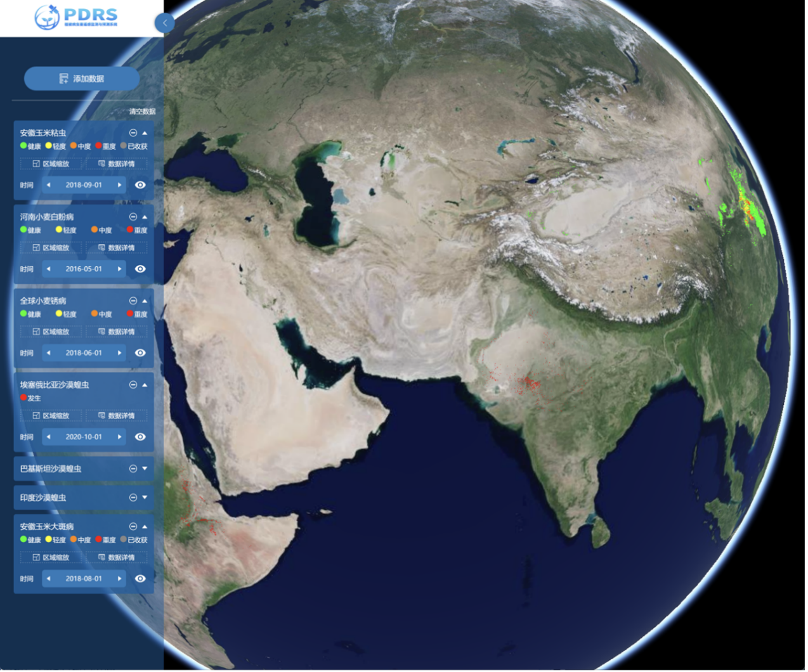This screenshot has width=808, height=672.
Task: Show the 安徽玉米大斑病 layer via eye icon
Action: [140, 578]
